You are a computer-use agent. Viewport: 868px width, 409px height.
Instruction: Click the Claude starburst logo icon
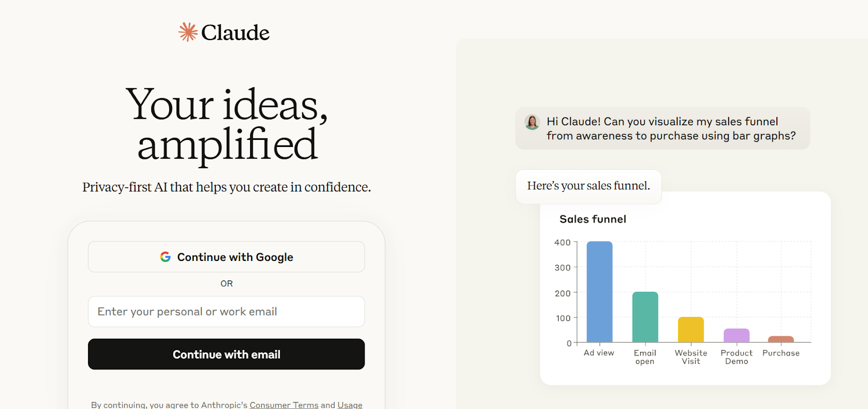pyautogui.click(x=188, y=32)
